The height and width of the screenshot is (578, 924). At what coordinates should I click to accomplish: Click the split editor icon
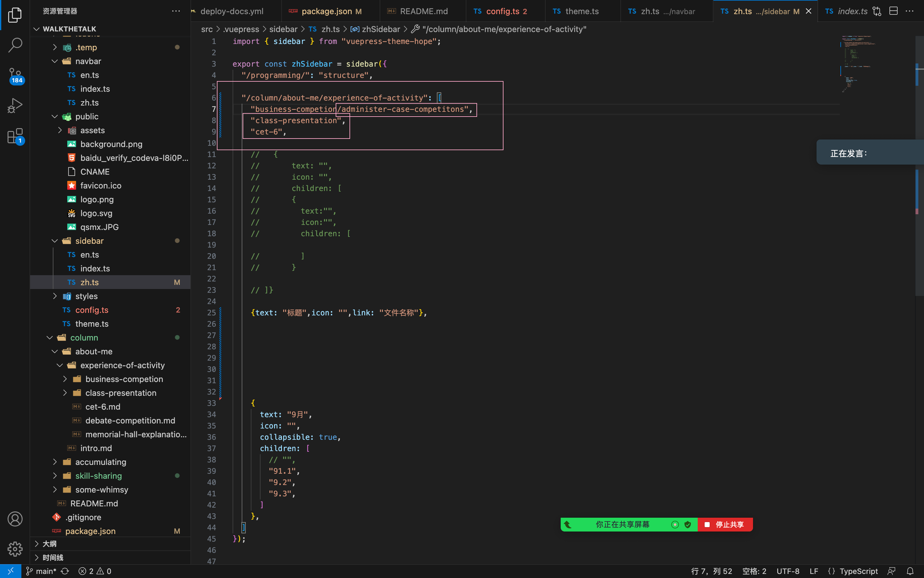pyautogui.click(x=894, y=11)
